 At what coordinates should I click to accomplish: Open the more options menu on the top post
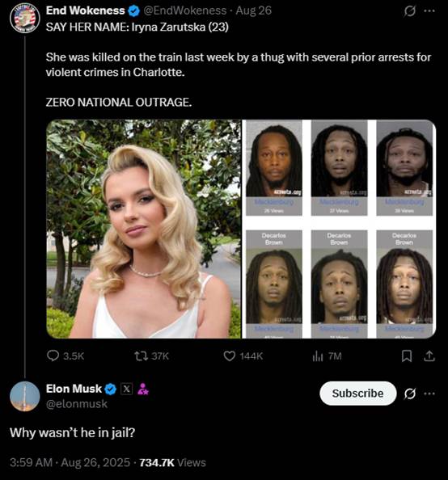tap(429, 11)
